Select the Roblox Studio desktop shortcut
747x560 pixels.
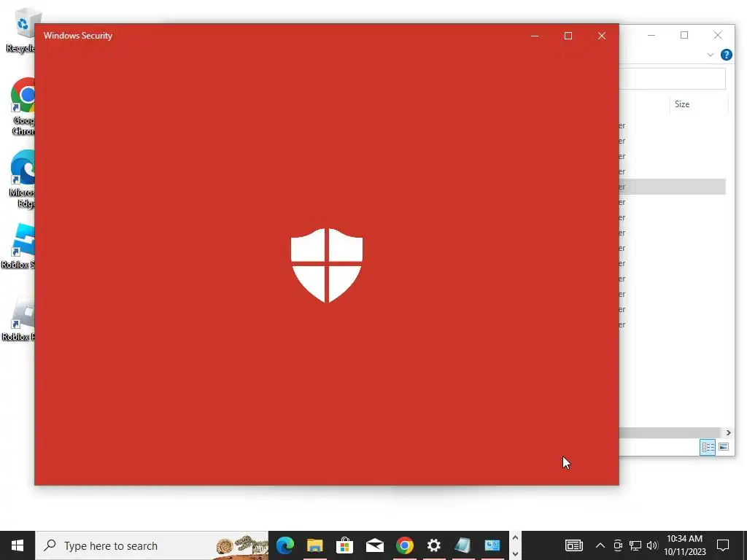pyautogui.click(x=18, y=246)
